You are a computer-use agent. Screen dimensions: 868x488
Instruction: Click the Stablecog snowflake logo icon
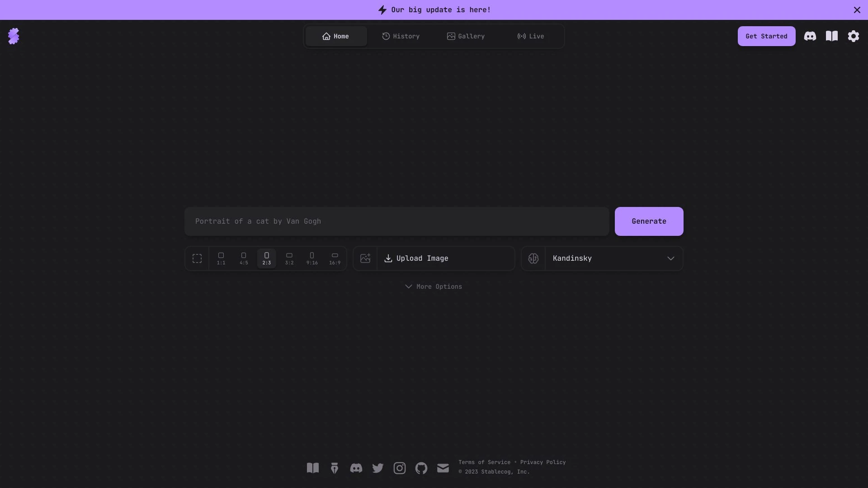pyautogui.click(x=13, y=36)
